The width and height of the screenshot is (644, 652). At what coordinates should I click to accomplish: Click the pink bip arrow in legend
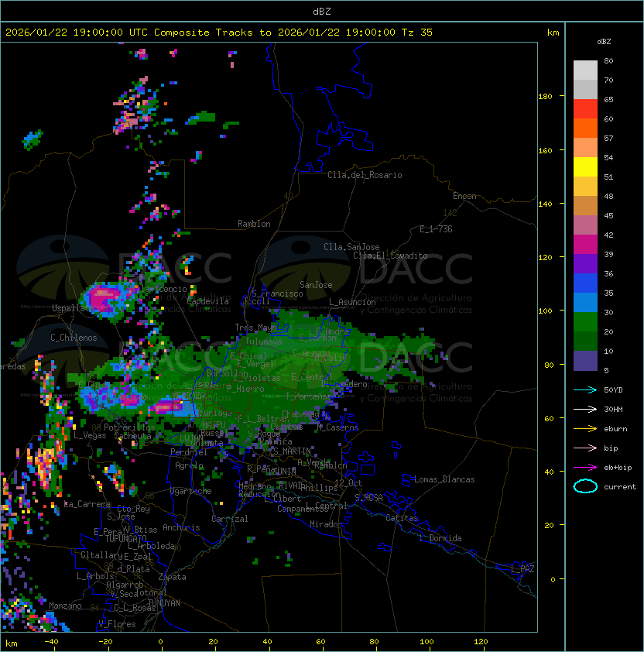pos(585,448)
